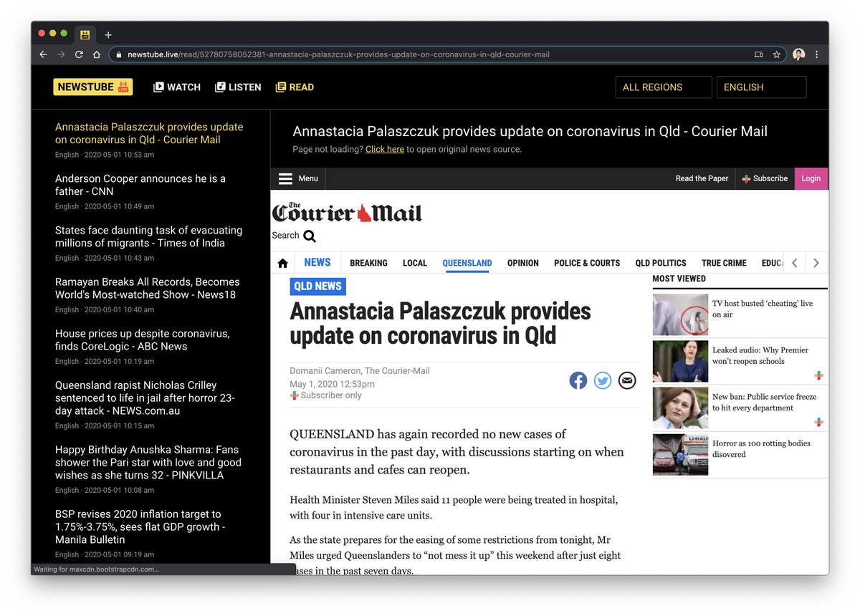The image size is (860, 616).
Task: Click the pink Login button
Action: pos(811,178)
